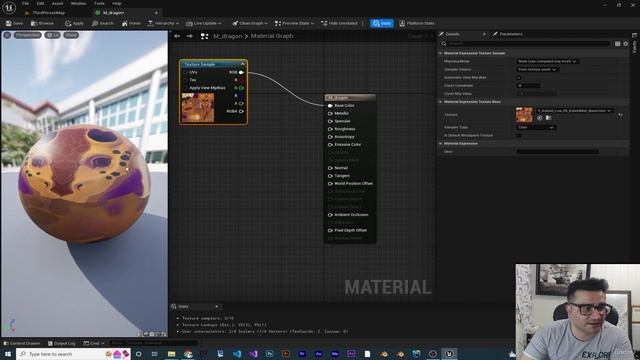Switch to the Details panel tab
Screen dimensions: 640x360
tap(452, 34)
